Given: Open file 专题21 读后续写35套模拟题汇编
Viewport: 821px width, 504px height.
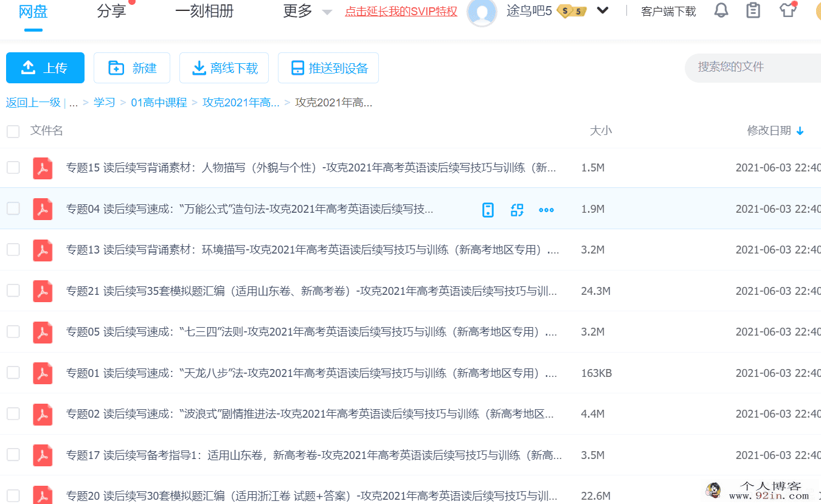Looking at the screenshot, I should point(311,291).
